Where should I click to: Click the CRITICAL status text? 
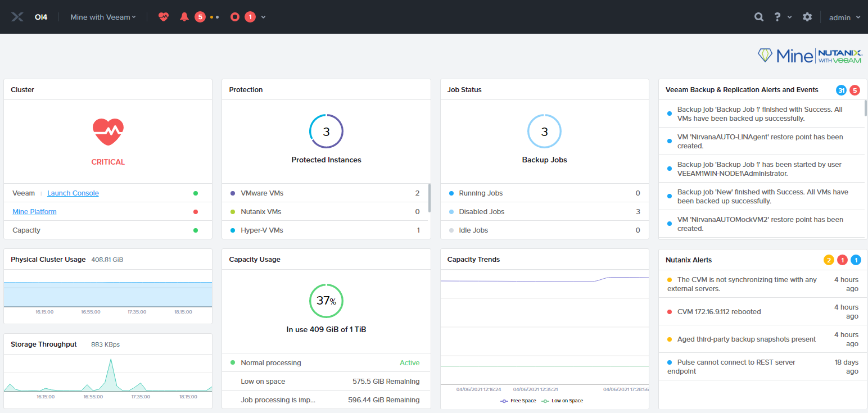(x=108, y=162)
